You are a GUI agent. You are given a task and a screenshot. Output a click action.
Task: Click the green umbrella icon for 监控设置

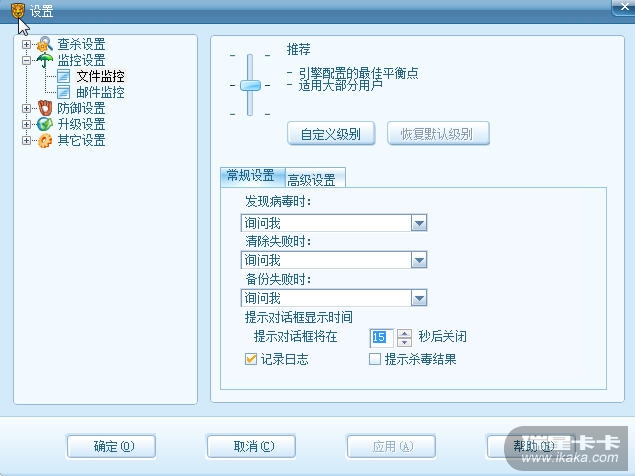[45, 60]
